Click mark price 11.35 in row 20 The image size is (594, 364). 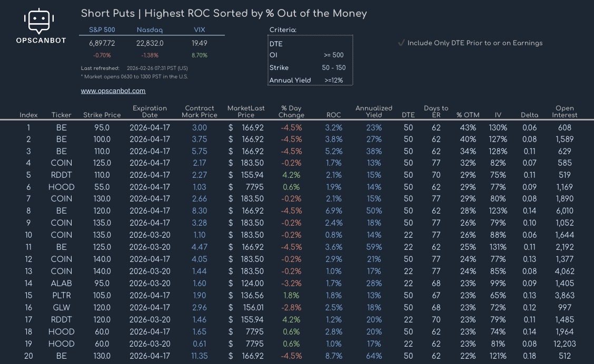199,356
